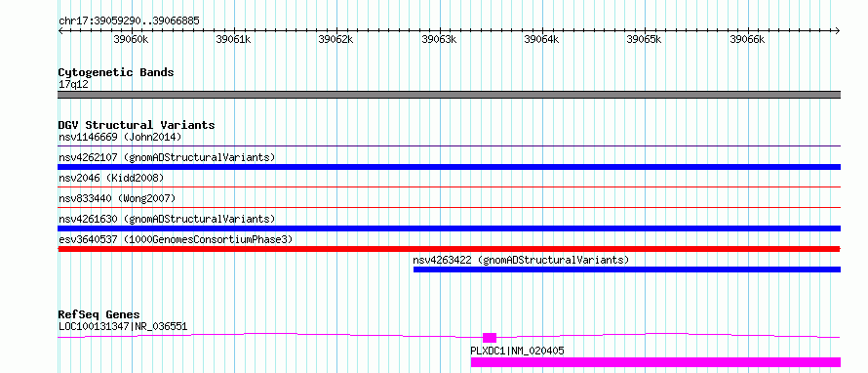Image resolution: width=868 pixels, height=373 pixels.
Task: Select variant label esv3640537 (1000GenomesConsortiumPhase3)
Action: point(176,239)
